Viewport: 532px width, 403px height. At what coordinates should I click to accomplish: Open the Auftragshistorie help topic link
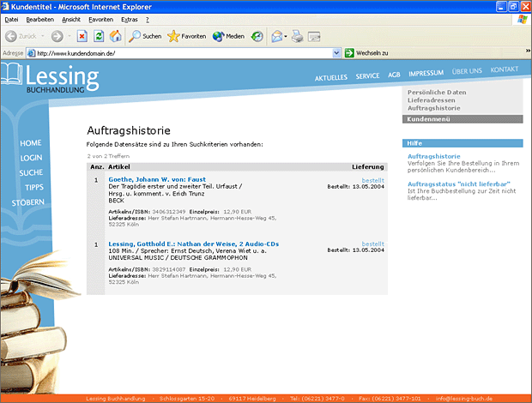coord(433,156)
